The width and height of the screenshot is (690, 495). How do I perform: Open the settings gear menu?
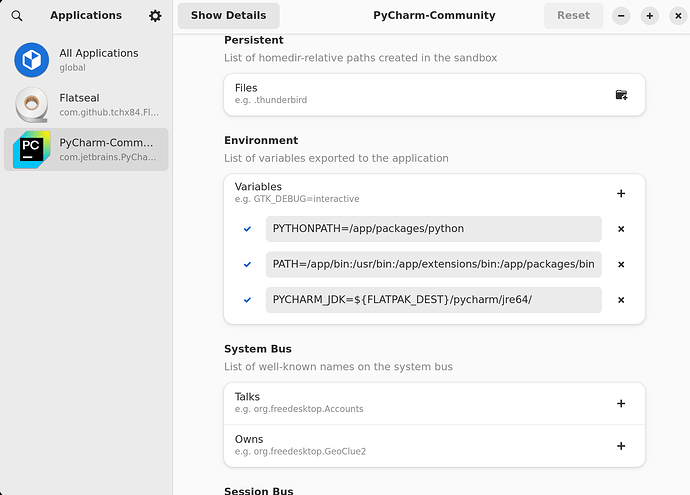[x=155, y=16]
